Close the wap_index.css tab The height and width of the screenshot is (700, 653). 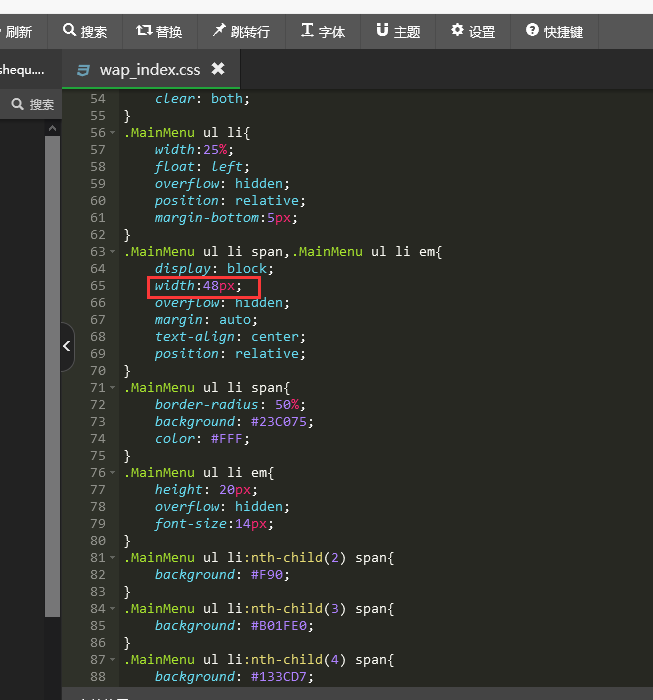pyautogui.click(x=218, y=69)
